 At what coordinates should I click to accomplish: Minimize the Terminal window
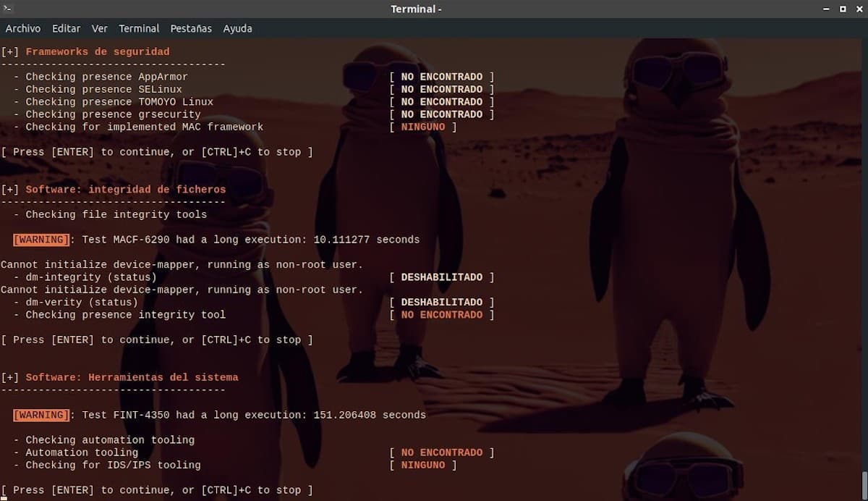coord(827,9)
